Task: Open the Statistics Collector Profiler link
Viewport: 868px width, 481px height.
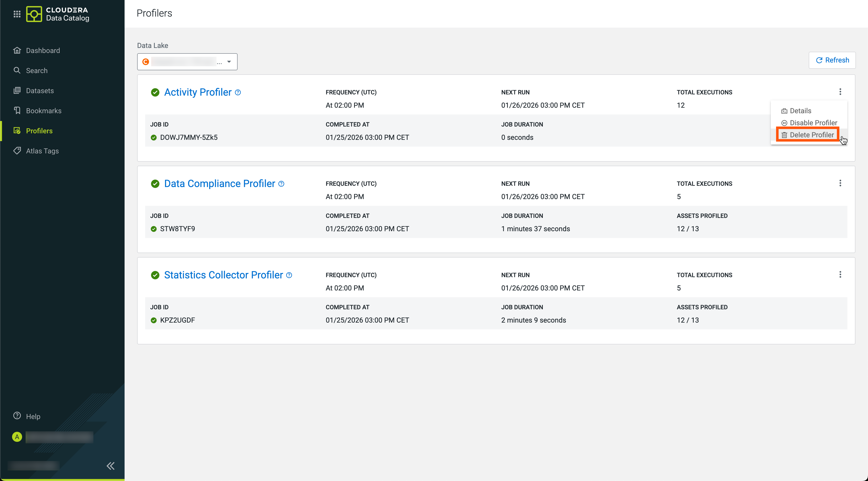Action: click(223, 275)
